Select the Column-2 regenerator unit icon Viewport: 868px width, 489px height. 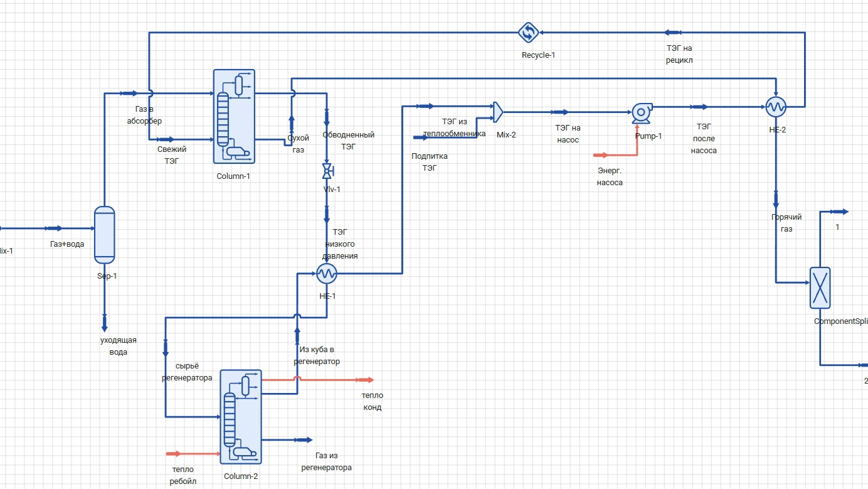[x=241, y=417]
